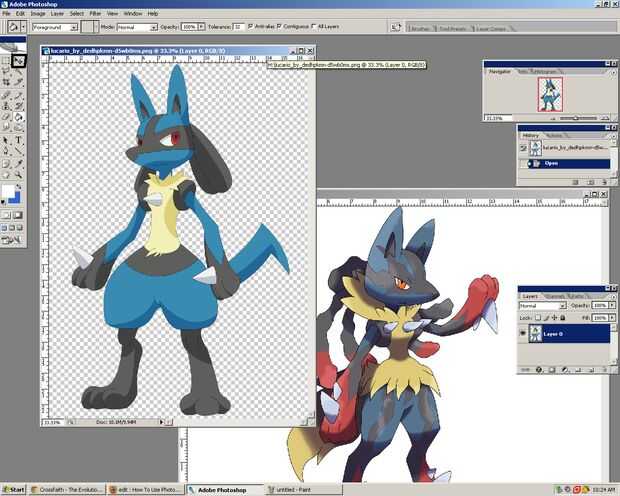Image resolution: width=620 pixels, height=496 pixels.
Task: Toggle lock image pixels brush icon
Action: [x=546, y=317]
